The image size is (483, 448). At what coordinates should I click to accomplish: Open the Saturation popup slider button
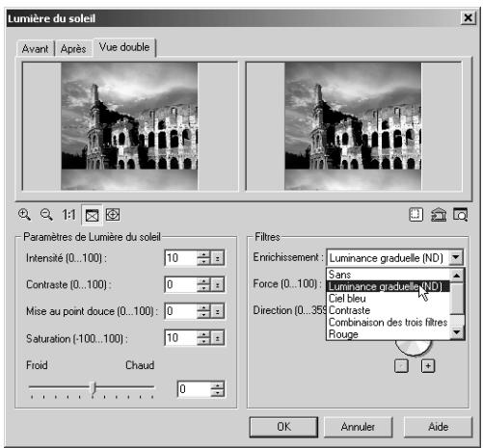click(x=218, y=338)
